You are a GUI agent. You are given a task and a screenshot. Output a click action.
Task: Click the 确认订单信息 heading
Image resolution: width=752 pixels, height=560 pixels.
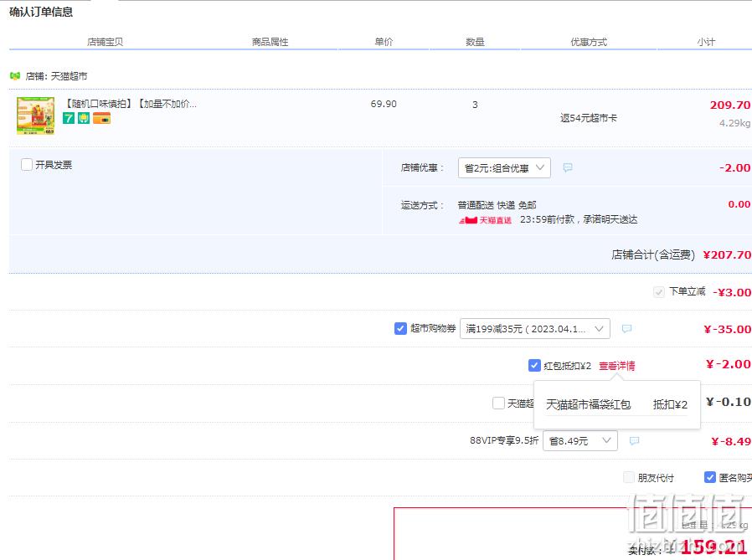tap(41, 12)
